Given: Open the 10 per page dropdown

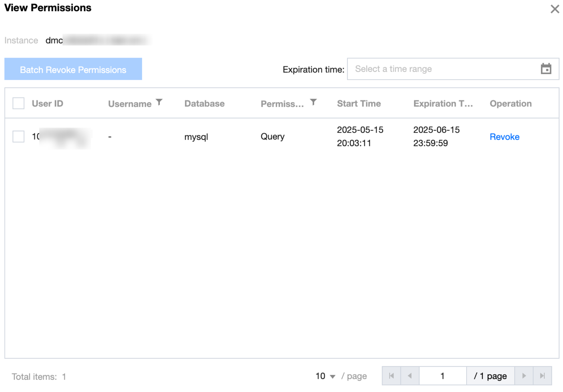Looking at the screenshot, I should click(325, 376).
